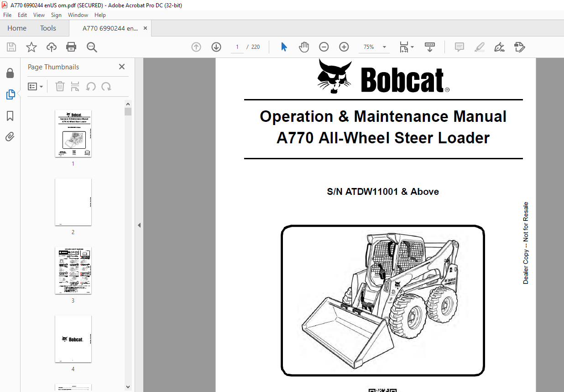This screenshot has height=392, width=564.
Task: Open the read mode keyboard icon
Action: click(x=429, y=47)
